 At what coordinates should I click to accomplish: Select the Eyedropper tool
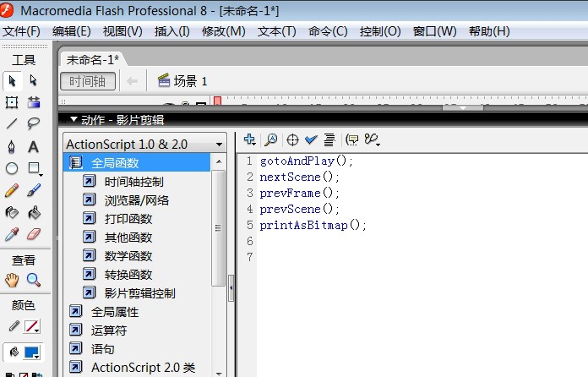point(12,235)
